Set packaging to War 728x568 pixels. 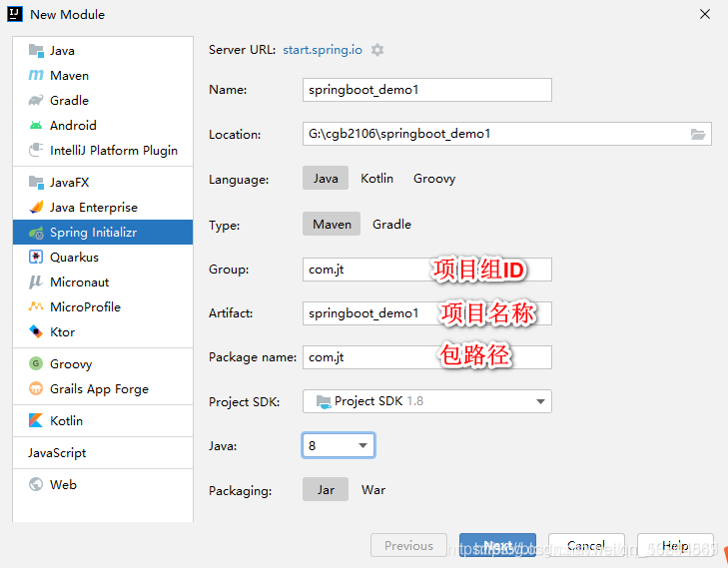click(373, 489)
